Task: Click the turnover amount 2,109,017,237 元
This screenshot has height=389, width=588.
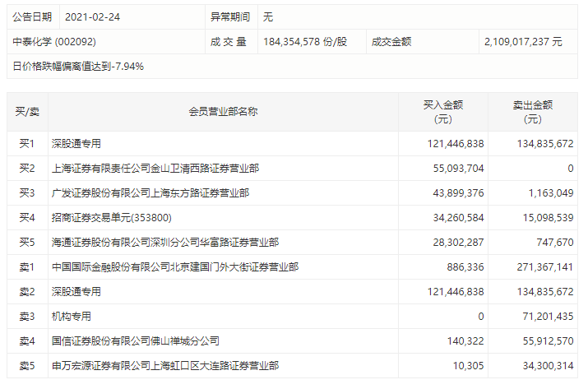Action: click(x=523, y=42)
